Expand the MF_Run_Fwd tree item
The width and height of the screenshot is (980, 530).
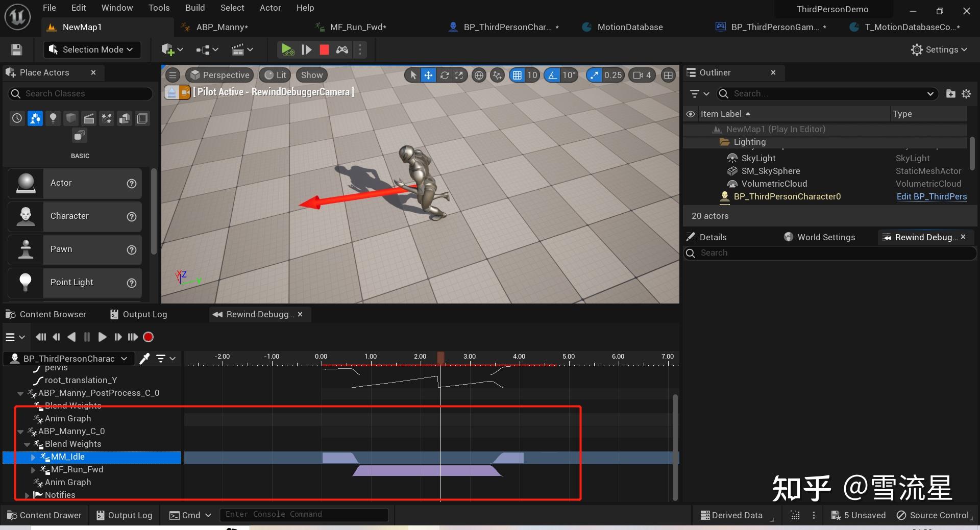(33, 470)
